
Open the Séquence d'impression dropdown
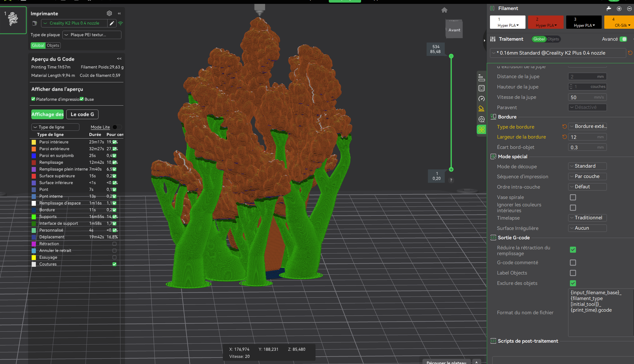point(587,176)
